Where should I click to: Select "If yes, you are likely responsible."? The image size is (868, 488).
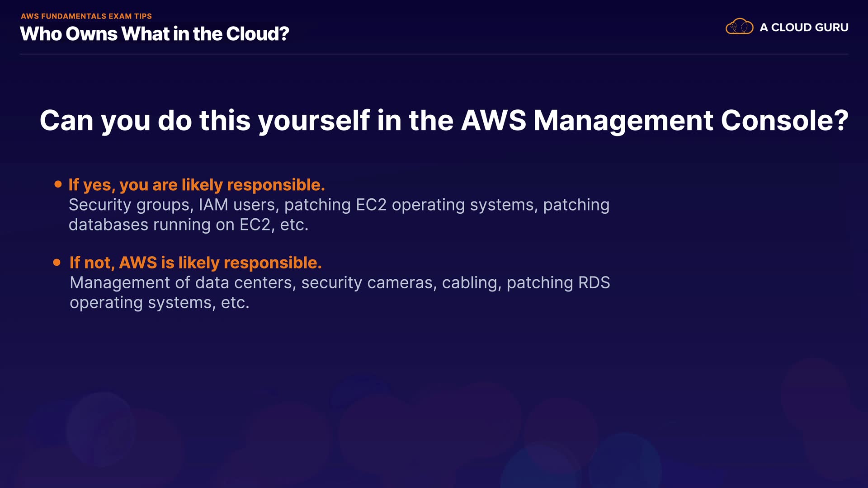tap(197, 185)
